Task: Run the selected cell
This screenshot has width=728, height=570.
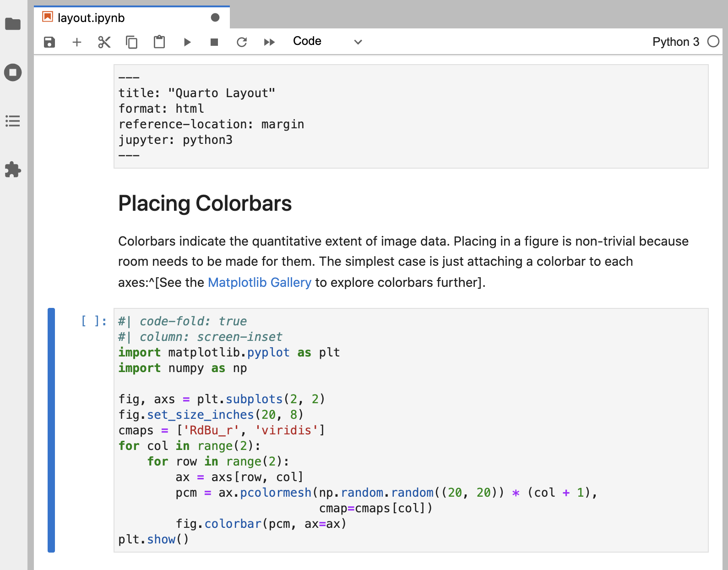Action: [187, 42]
